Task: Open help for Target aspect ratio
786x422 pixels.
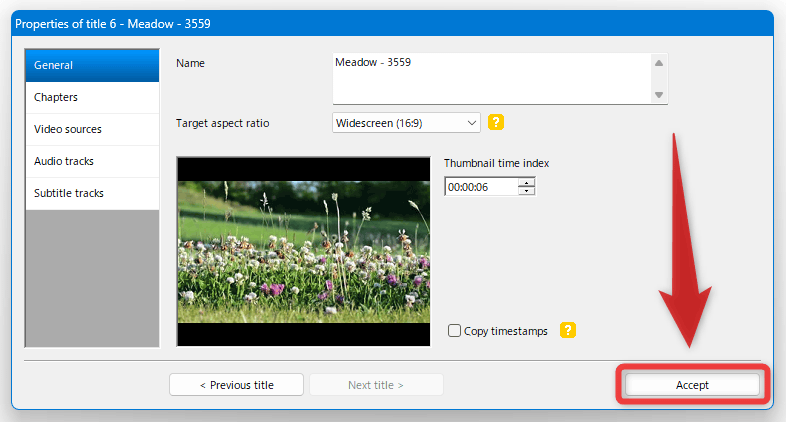Action: tap(496, 122)
